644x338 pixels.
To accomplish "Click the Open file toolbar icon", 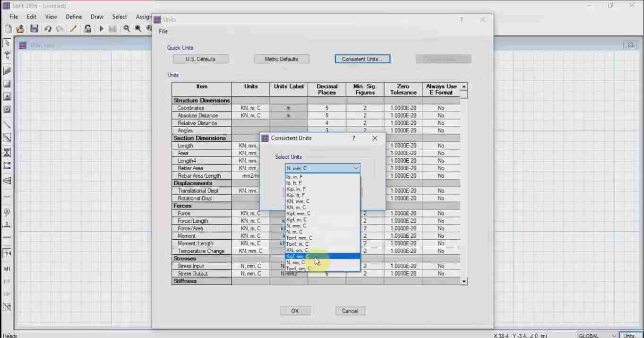I will [20, 29].
